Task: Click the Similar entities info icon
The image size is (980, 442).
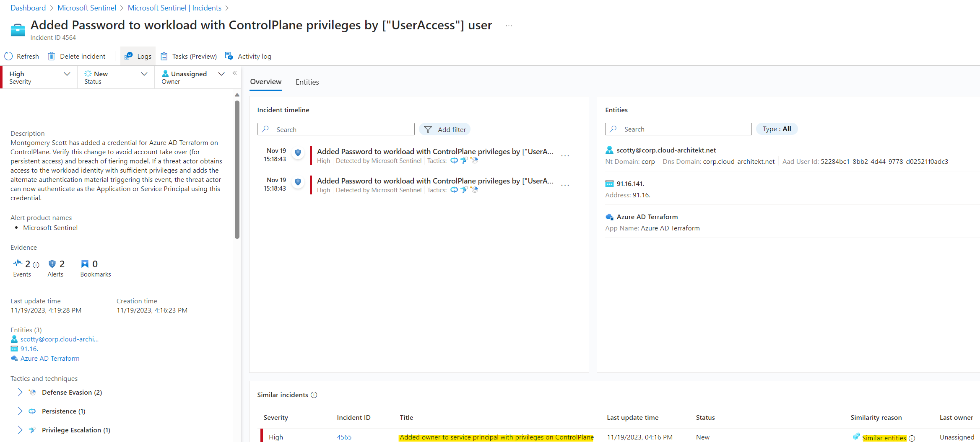Action: tap(912, 438)
